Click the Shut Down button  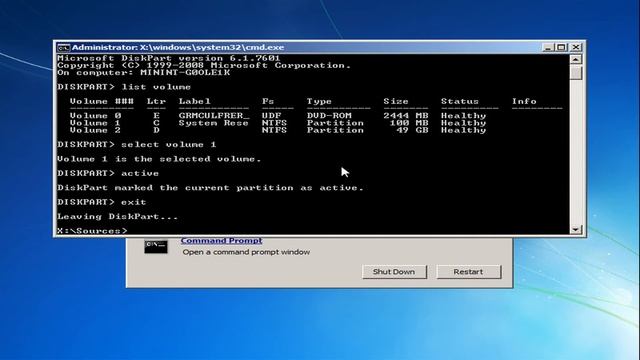(394, 272)
